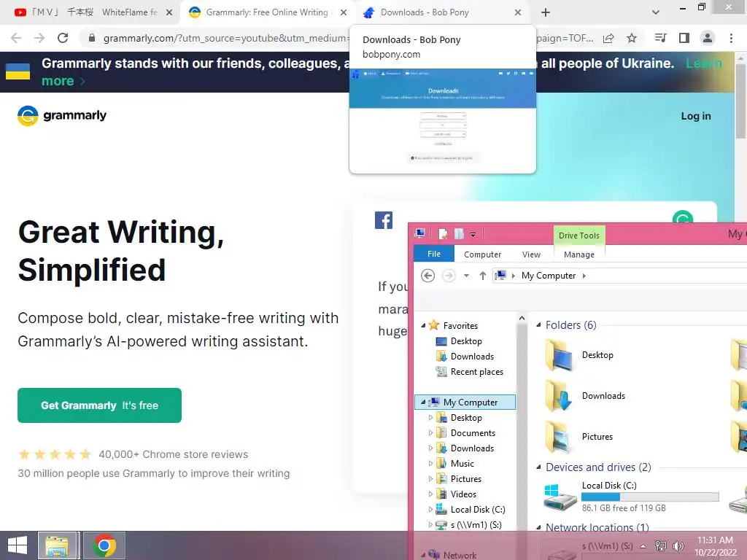Open the media control icon in Chrome toolbar
The image size is (747, 560).
click(x=661, y=38)
